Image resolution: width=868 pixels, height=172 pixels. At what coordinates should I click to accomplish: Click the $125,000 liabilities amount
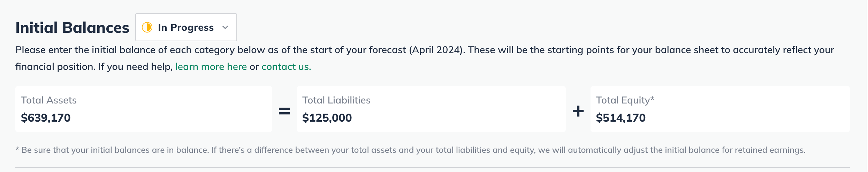(x=327, y=118)
